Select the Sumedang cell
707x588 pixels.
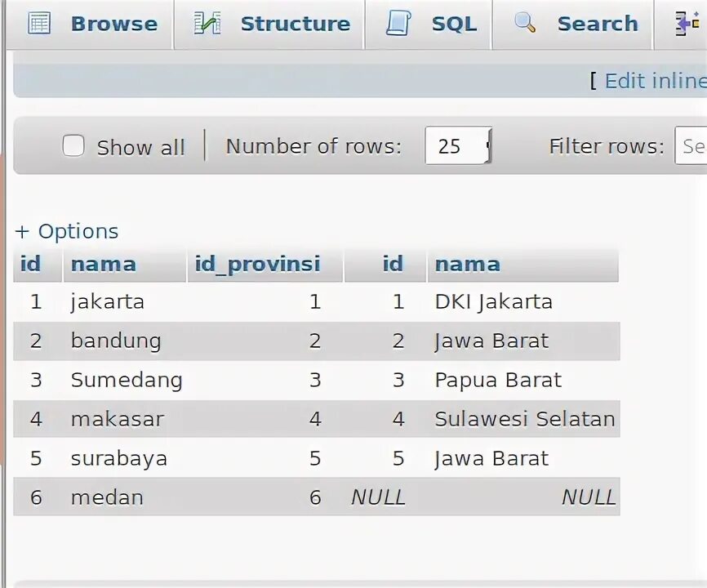pos(125,380)
